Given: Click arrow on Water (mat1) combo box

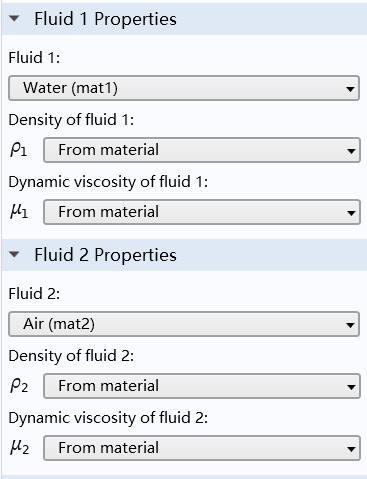Looking at the screenshot, I should click(x=350, y=89).
